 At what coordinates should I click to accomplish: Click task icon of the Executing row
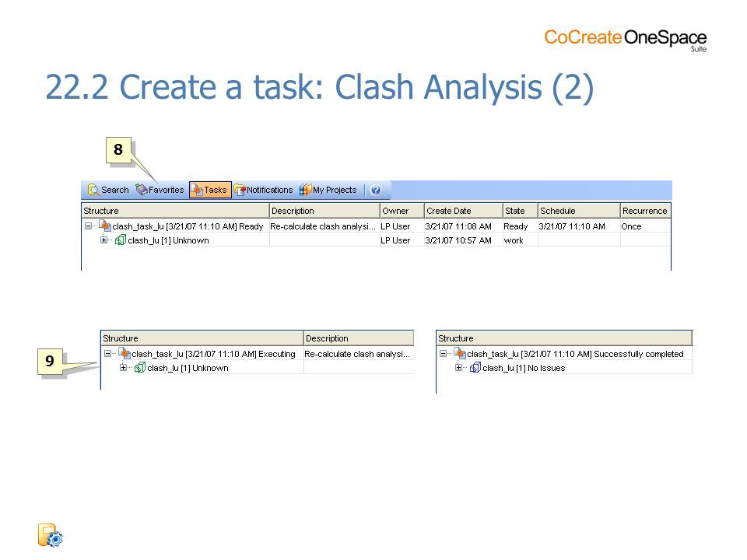[x=124, y=353]
